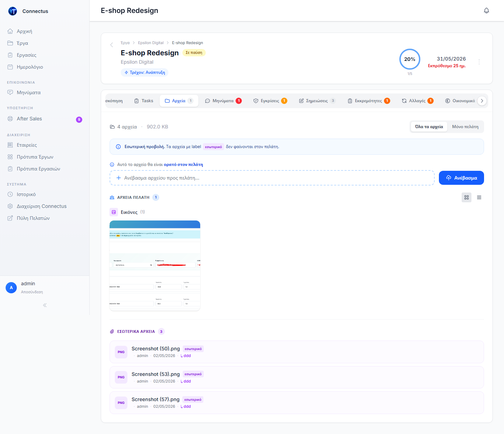Viewport: 504px width, 434px height.
Task: Click the file upload drop area
Action: tap(272, 178)
